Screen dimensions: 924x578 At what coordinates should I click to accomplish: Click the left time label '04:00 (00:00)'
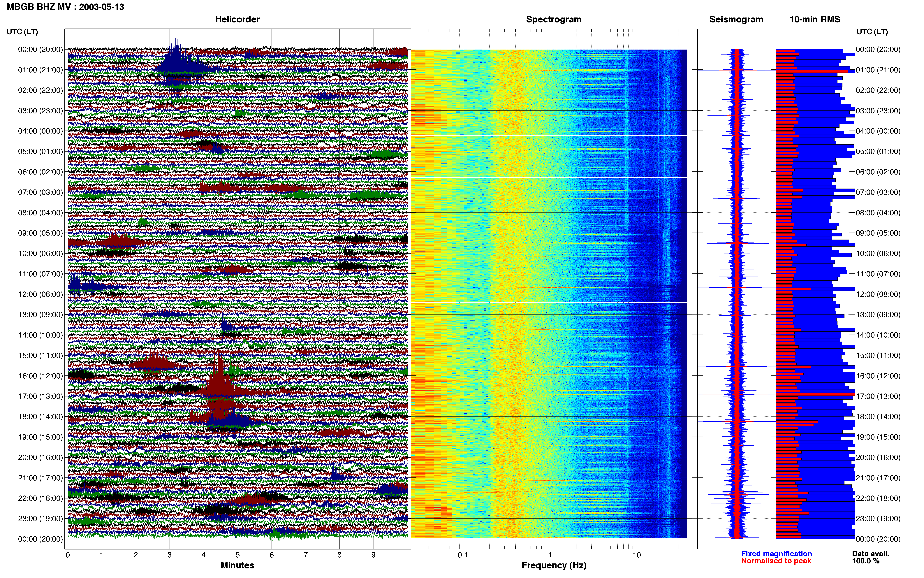(x=41, y=131)
